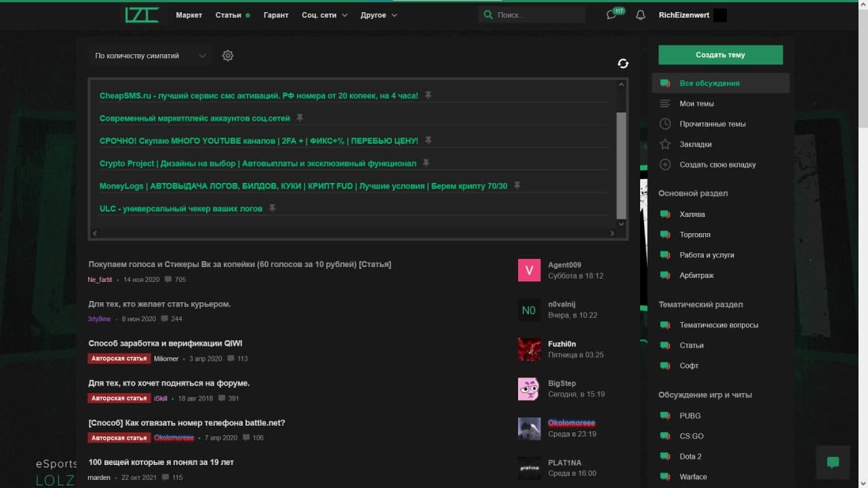
Task: Open pinned MoneyLogs thread
Action: click(x=303, y=186)
